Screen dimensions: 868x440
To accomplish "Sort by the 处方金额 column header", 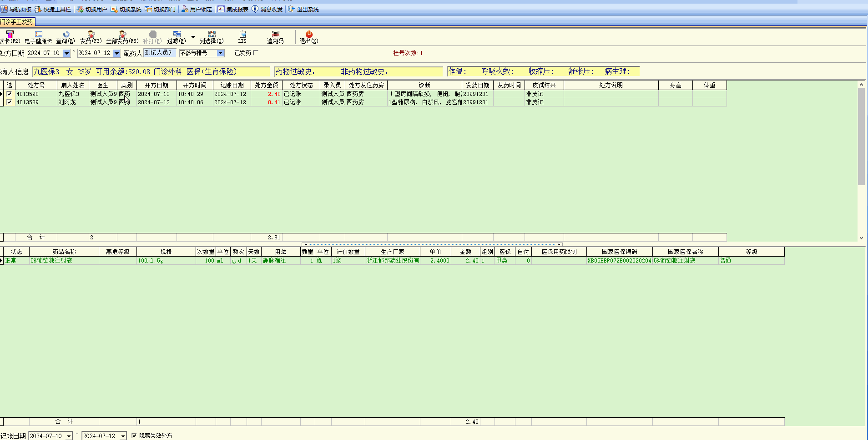I will coord(267,85).
